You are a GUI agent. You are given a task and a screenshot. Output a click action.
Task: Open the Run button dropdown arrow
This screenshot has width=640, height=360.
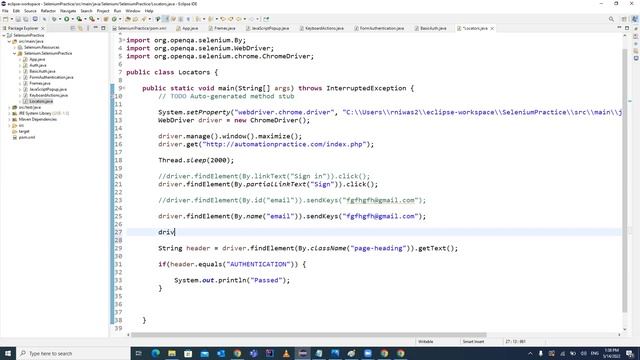[x=72, y=19]
